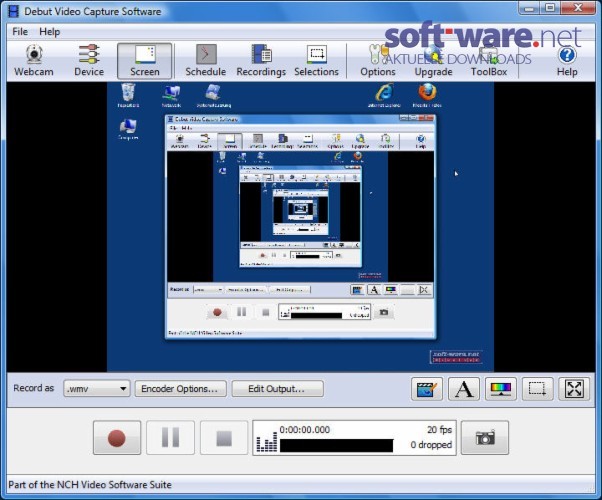Screen dimensions: 602x500
Task: Click the Edit Output button
Action: tap(277, 389)
